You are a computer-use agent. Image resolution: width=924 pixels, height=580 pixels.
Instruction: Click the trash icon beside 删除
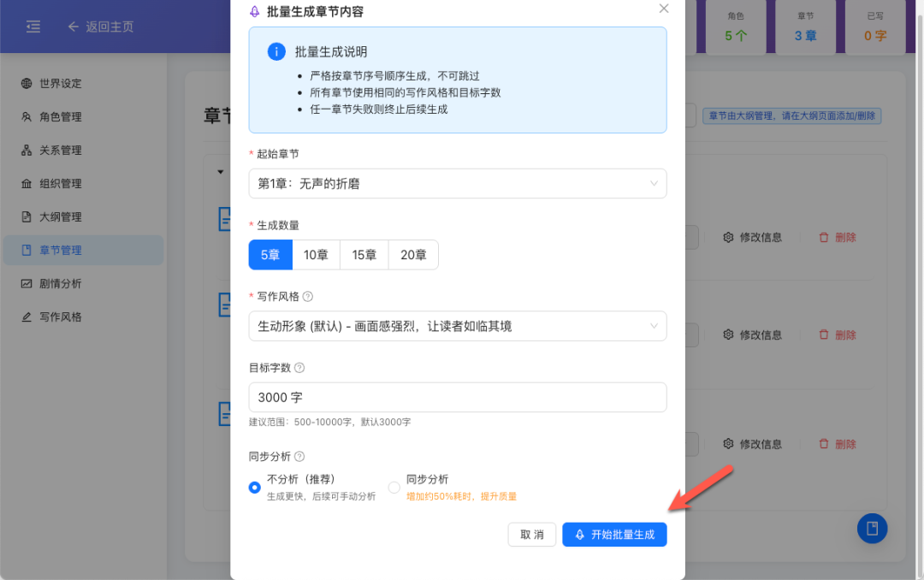tap(825, 237)
